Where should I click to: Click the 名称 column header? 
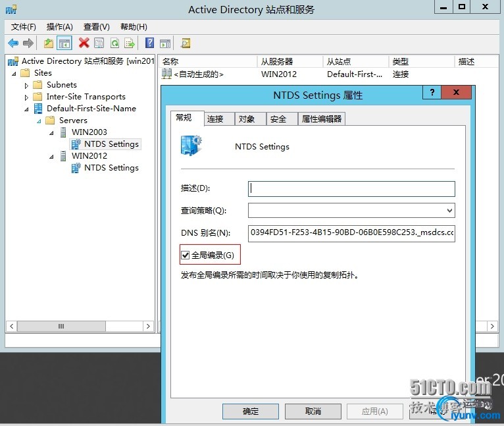209,61
